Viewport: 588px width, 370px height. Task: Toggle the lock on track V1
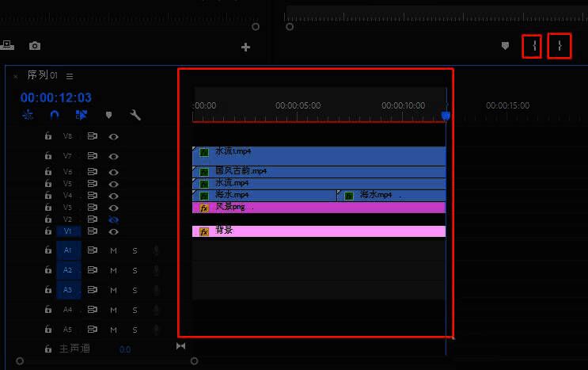point(48,231)
